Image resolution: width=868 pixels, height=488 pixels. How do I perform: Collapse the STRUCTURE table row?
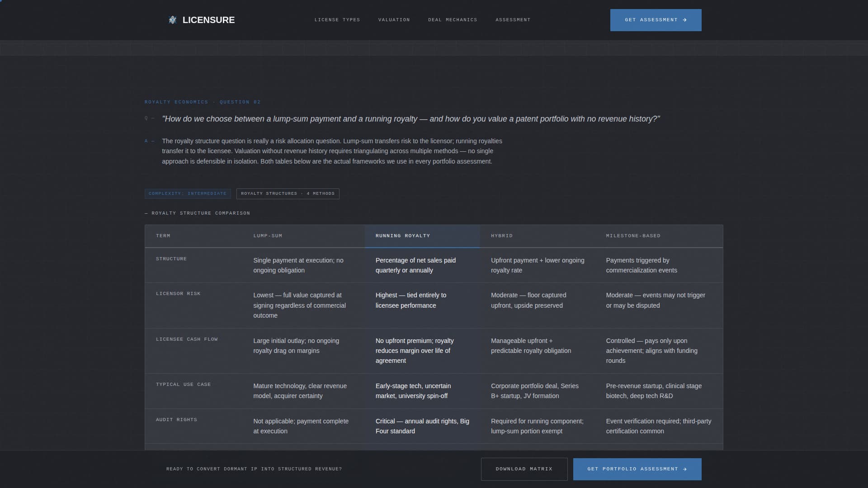(x=171, y=259)
